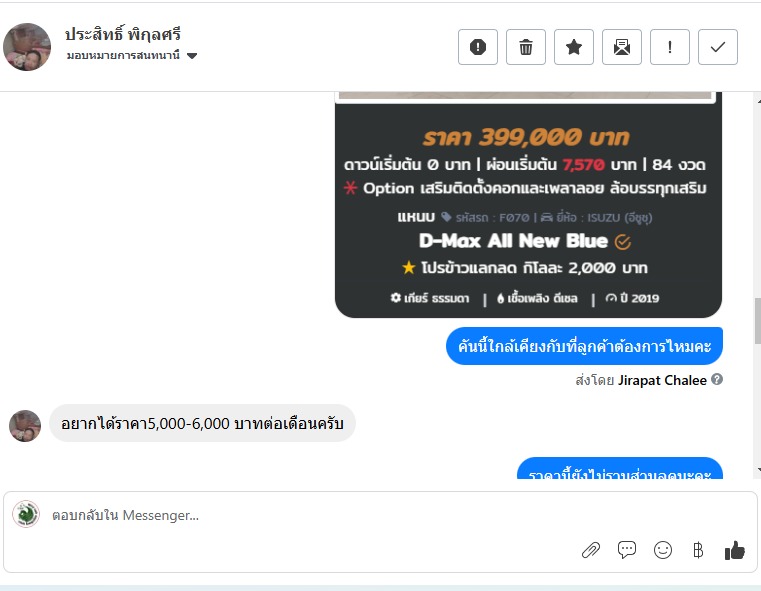Mark conversation as done with checkmark

tap(718, 47)
